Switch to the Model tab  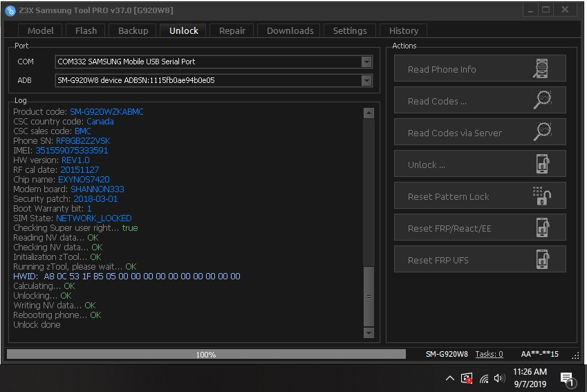coord(40,30)
